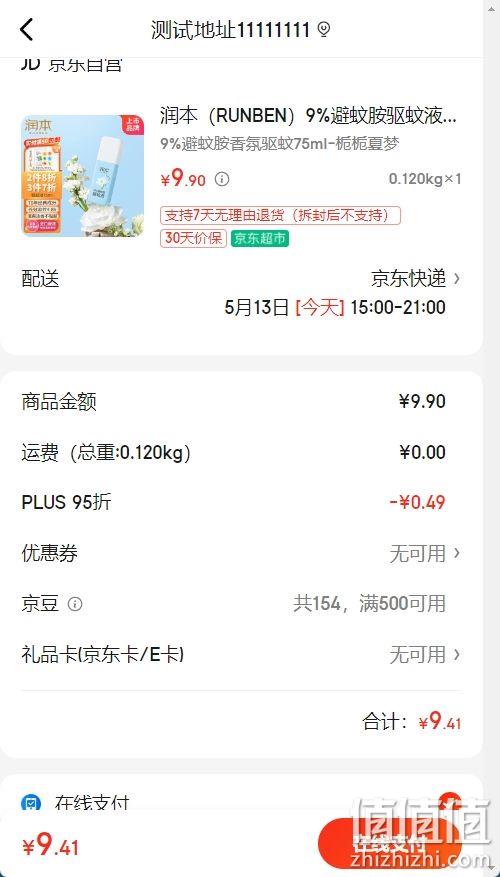Tap the PLUS 95折 discount row

pyautogui.click(x=241, y=502)
